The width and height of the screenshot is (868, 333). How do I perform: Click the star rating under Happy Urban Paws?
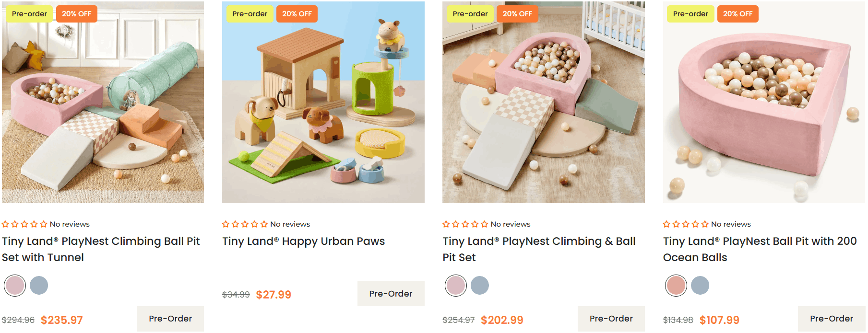tap(245, 224)
